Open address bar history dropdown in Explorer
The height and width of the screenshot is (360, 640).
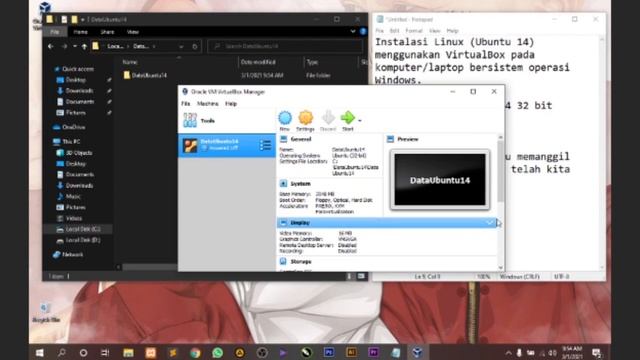(x=181, y=47)
